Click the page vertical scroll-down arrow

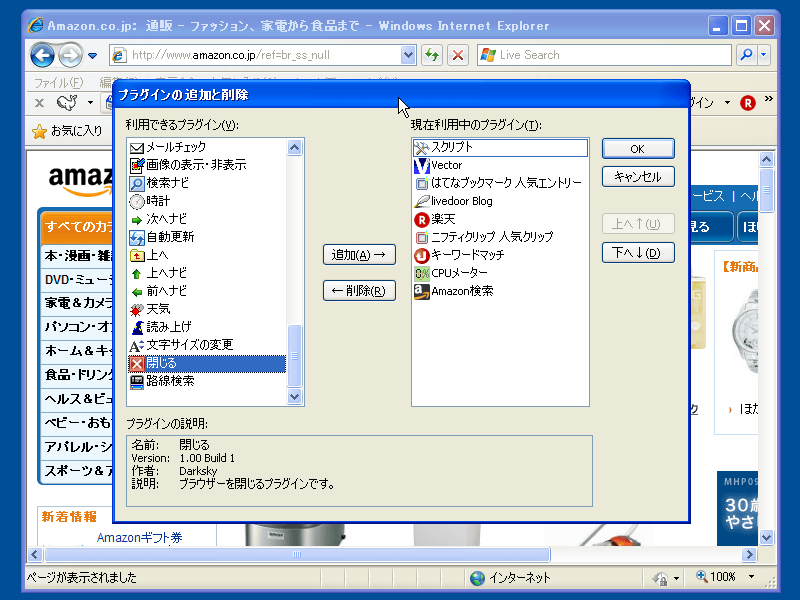pyautogui.click(x=766, y=537)
